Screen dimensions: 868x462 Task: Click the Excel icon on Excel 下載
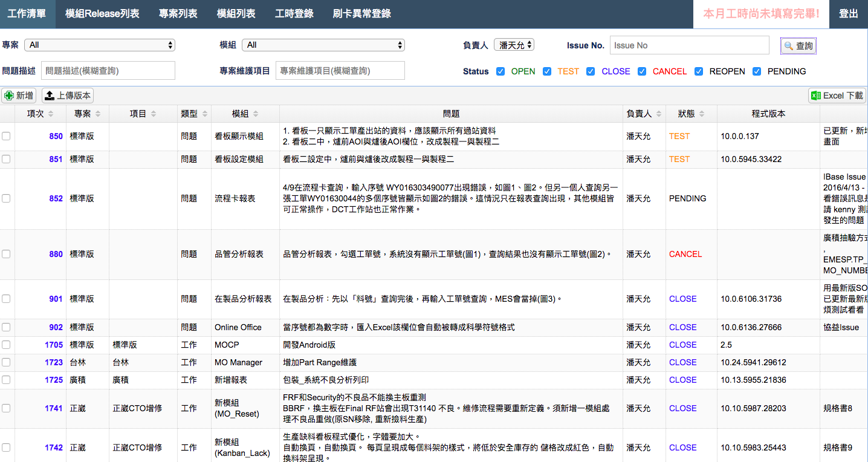816,96
